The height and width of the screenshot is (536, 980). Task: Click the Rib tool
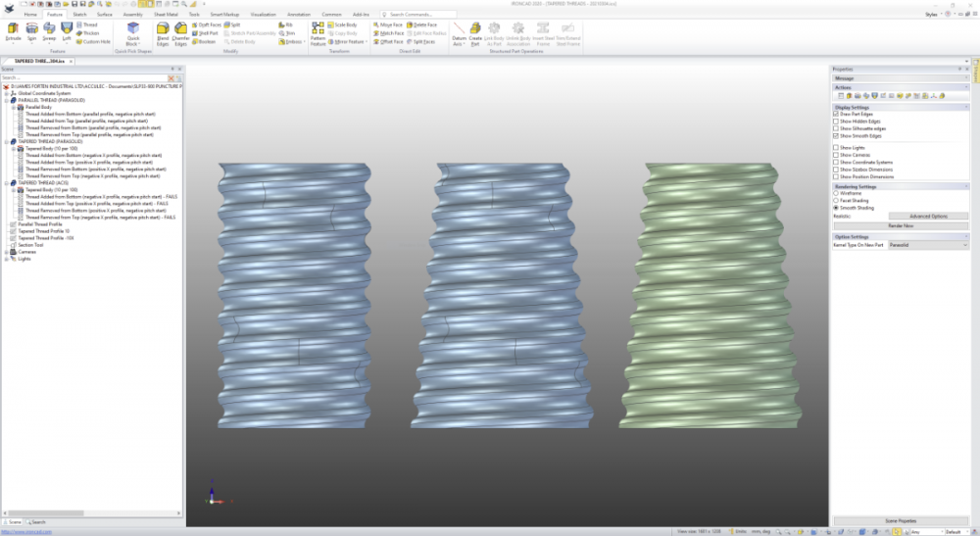click(x=285, y=25)
